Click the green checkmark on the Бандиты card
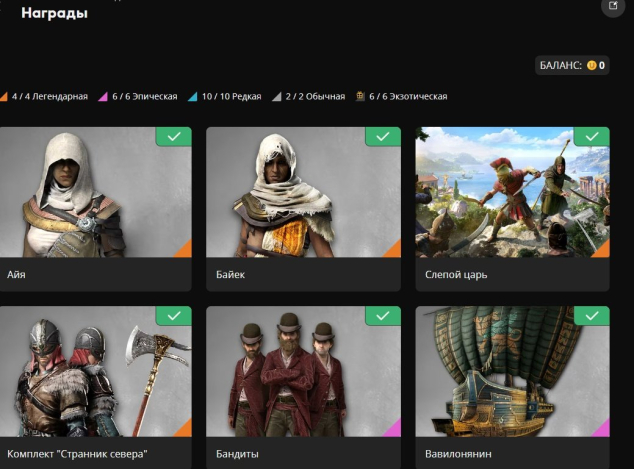Viewport: 634px width, 469px height. pyautogui.click(x=382, y=316)
